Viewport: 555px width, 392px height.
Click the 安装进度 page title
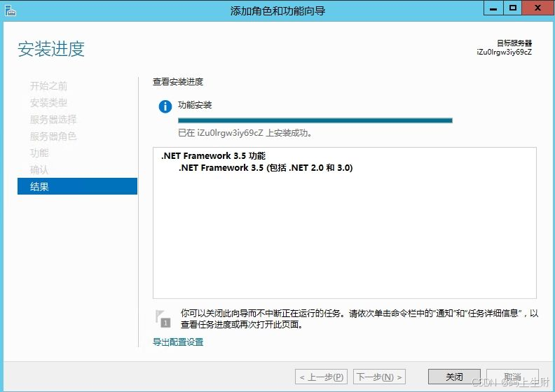(x=51, y=49)
